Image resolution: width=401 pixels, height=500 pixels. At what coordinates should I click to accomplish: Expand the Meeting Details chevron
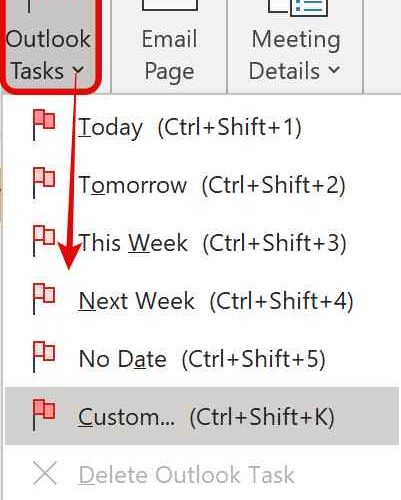point(334,69)
